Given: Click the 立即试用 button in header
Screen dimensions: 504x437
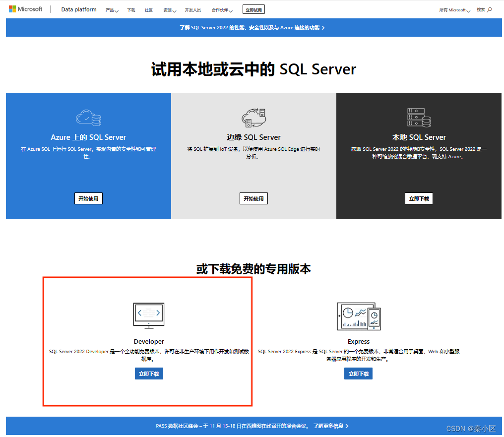Looking at the screenshot, I should (x=253, y=9).
